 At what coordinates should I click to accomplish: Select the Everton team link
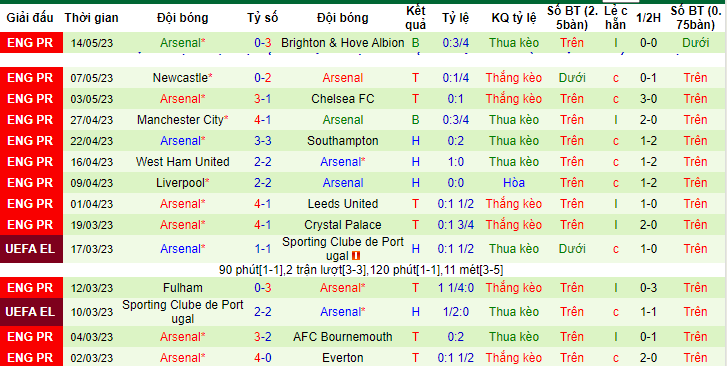(343, 358)
